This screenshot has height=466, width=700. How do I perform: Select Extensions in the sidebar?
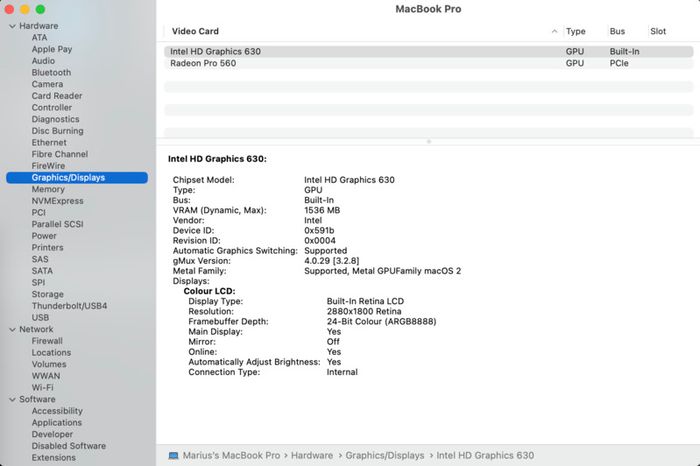click(54, 458)
